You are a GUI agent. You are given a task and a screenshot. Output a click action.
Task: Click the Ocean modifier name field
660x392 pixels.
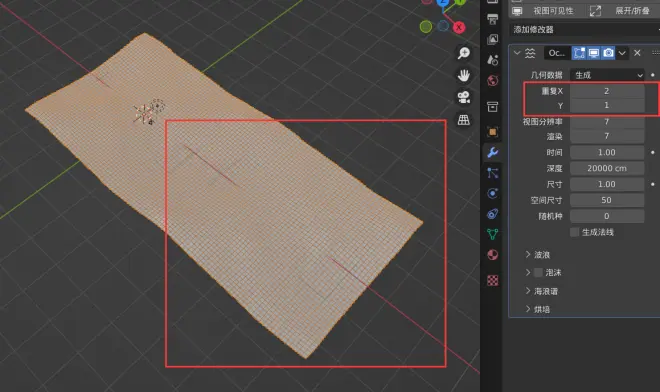coord(557,53)
